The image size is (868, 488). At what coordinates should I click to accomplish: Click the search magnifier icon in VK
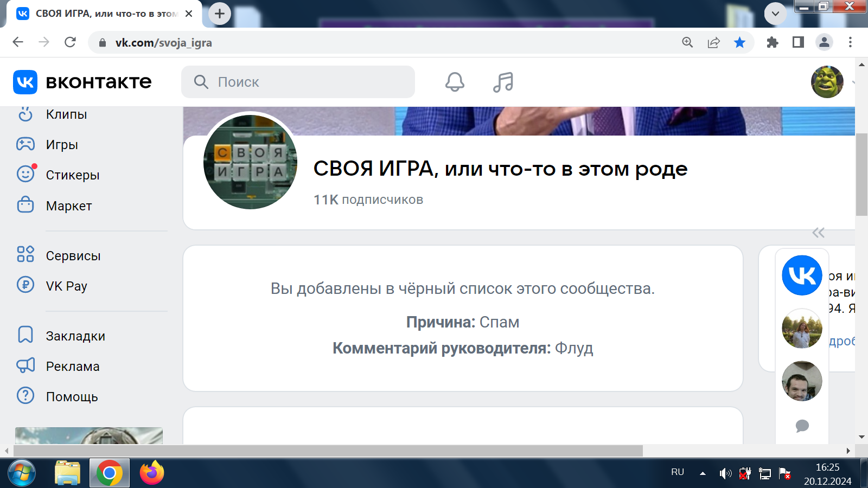[201, 82]
